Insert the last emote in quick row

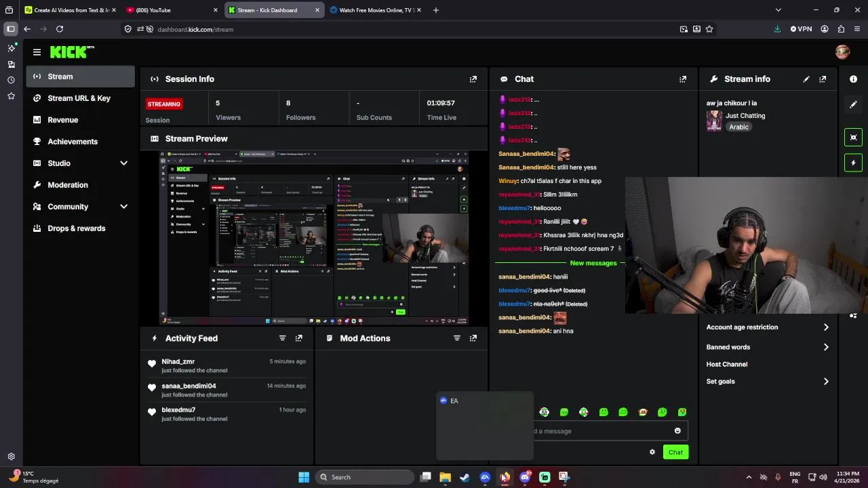(682, 412)
